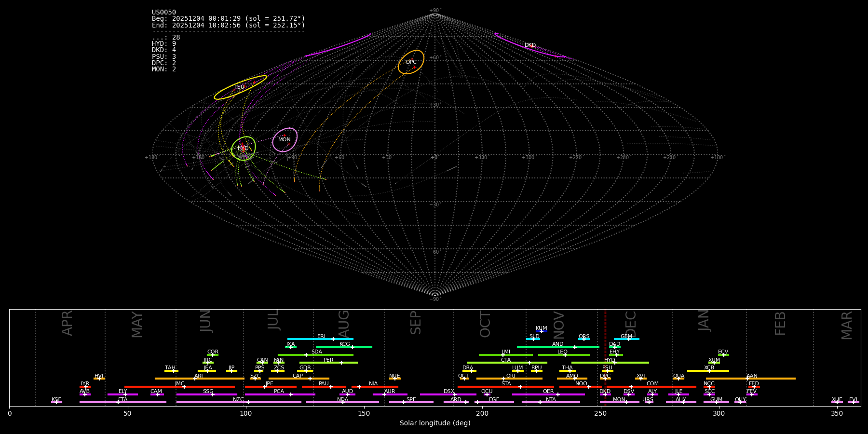Click the LYR shower marker
868x434 pixels.
pos(85,386)
